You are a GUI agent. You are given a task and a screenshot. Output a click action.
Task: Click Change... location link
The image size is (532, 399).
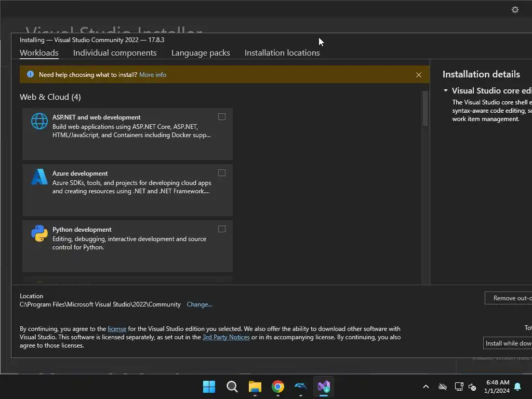click(x=199, y=304)
